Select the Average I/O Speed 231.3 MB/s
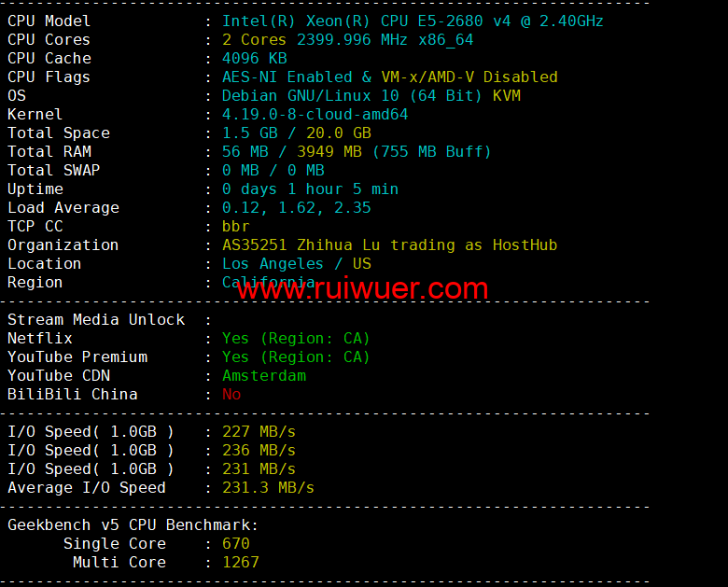This screenshot has height=587, width=728. point(268,488)
